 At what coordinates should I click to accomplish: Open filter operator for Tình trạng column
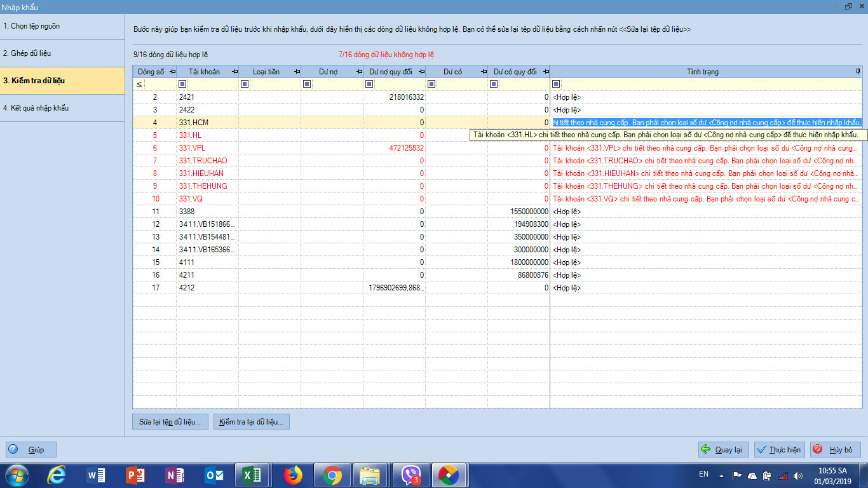pyautogui.click(x=556, y=84)
